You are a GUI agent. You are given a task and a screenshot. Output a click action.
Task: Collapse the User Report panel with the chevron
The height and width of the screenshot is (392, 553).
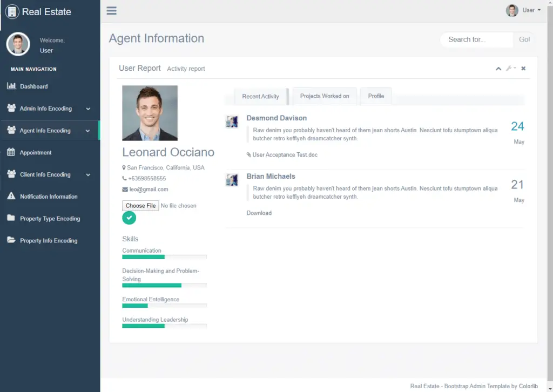[498, 69]
